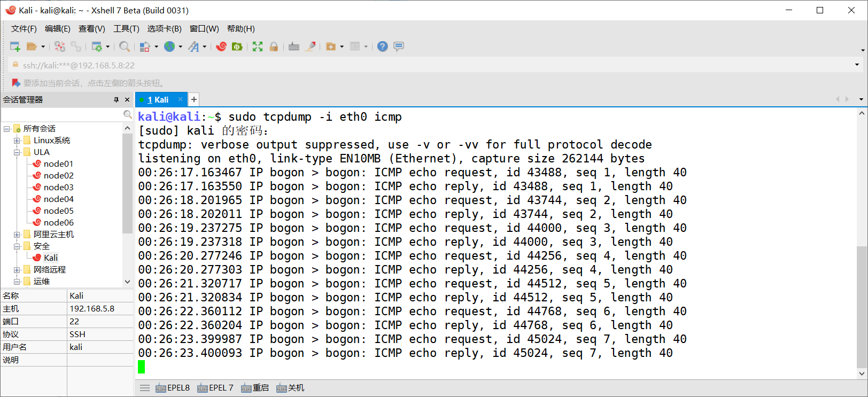Screen dimensions: 868x397
Task: Open dropdown beside session properties icon
Action: (108, 46)
